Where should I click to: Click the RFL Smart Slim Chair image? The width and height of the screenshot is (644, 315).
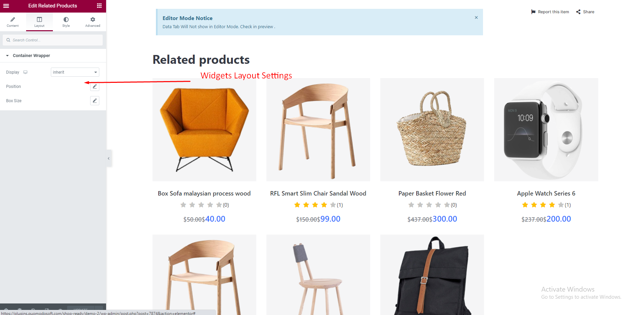(318, 130)
